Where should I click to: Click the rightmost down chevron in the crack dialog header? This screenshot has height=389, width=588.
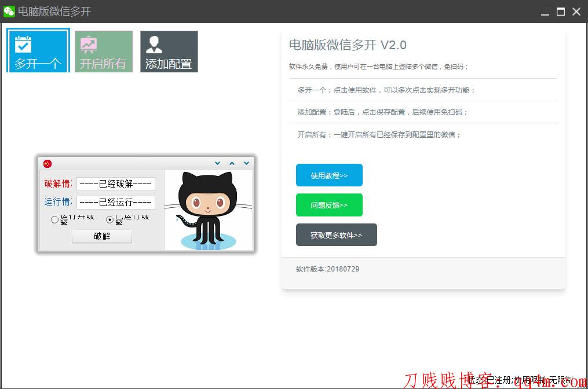pos(246,163)
